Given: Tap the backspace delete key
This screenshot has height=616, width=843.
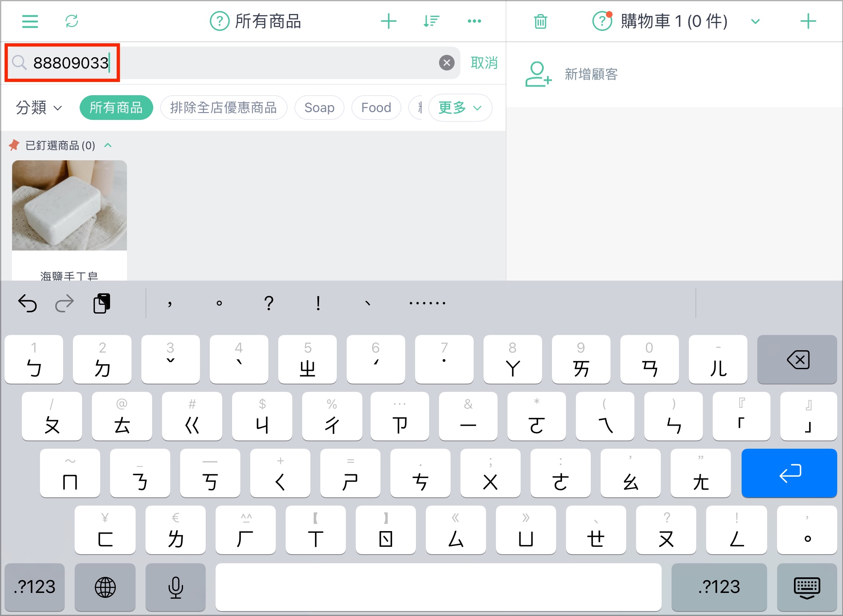Looking at the screenshot, I should 797,359.
